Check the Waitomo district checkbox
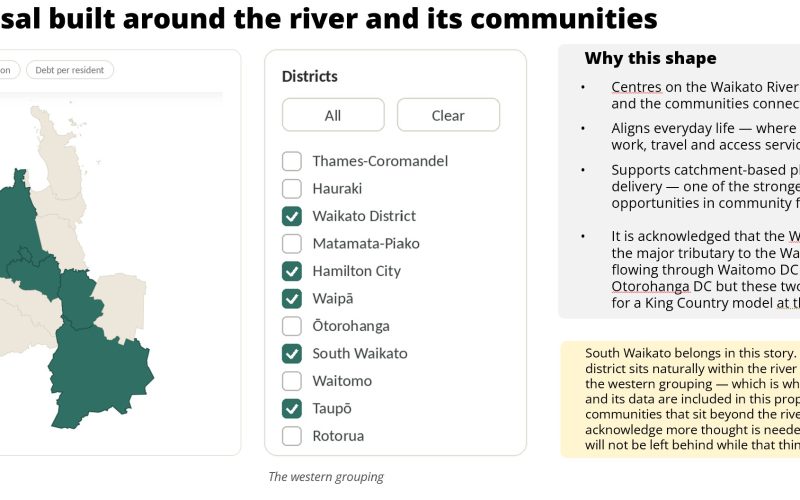 292,382
